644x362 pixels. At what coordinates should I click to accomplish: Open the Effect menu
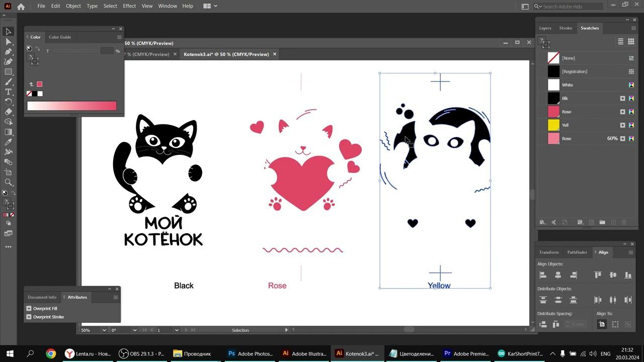(129, 6)
